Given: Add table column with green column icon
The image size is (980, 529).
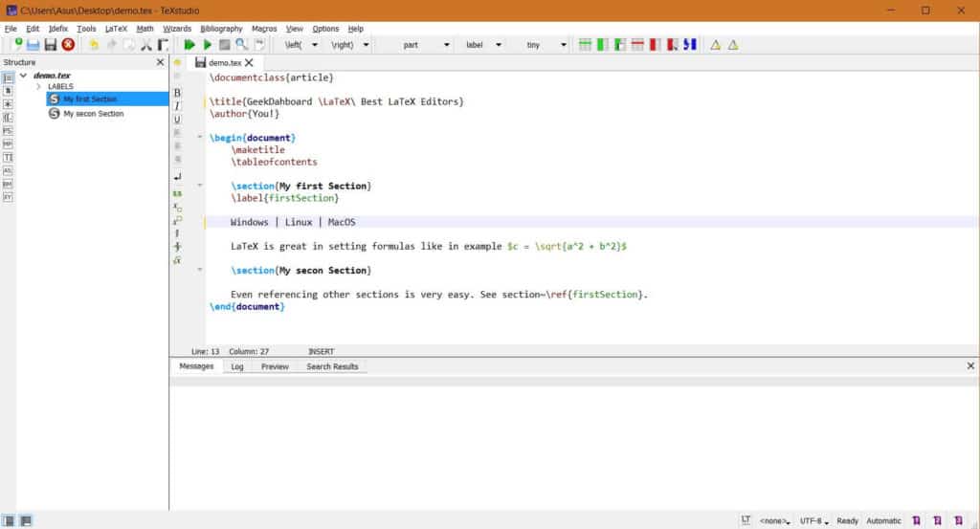Looking at the screenshot, I should (x=603, y=45).
